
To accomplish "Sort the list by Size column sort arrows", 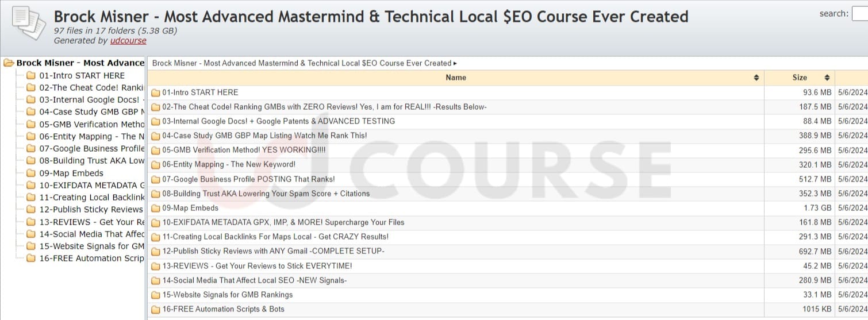I will click(827, 78).
